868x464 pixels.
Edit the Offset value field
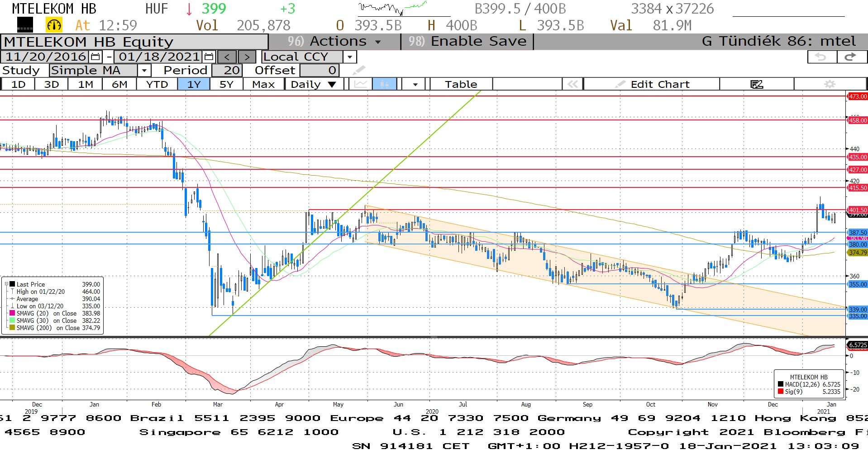click(x=319, y=71)
